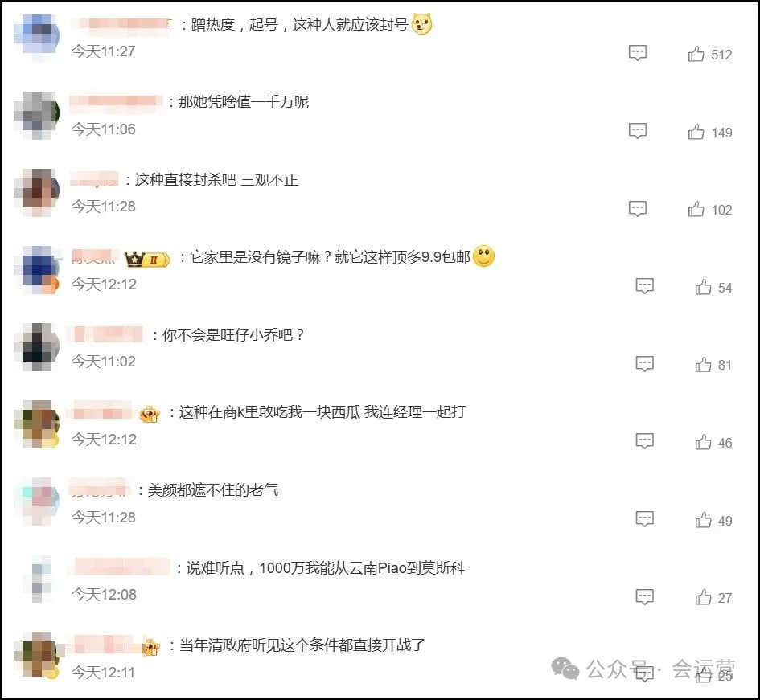Screen dimensions: 760x700
Task: Reply to the 美颜都遮不住的老气 comment
Action: [x=645, y=519]
